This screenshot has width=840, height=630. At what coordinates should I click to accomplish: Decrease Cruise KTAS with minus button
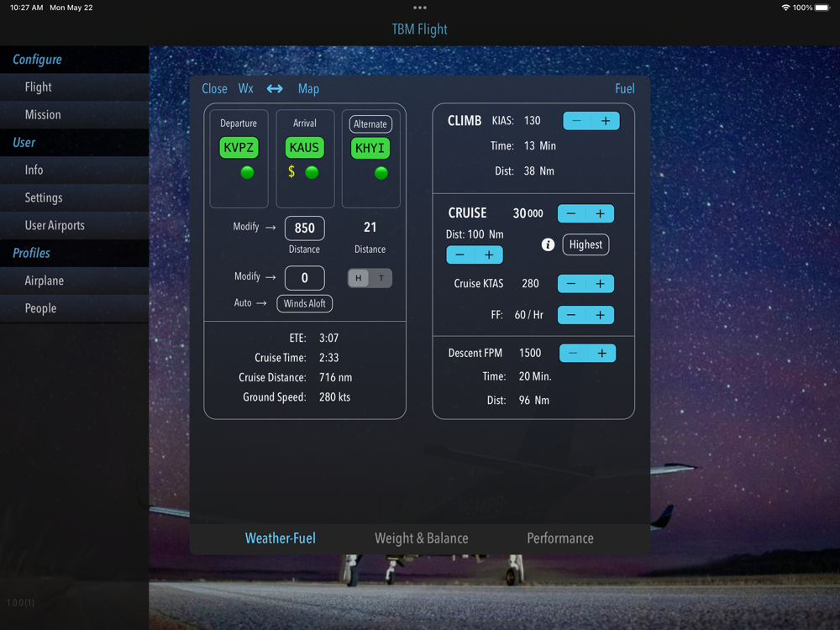(571, 284)
